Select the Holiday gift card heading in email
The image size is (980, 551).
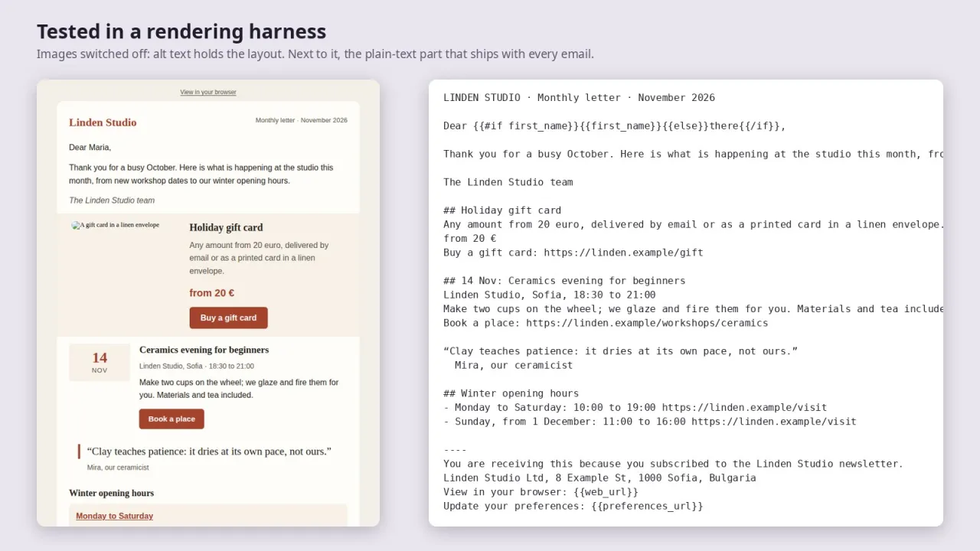226,227
